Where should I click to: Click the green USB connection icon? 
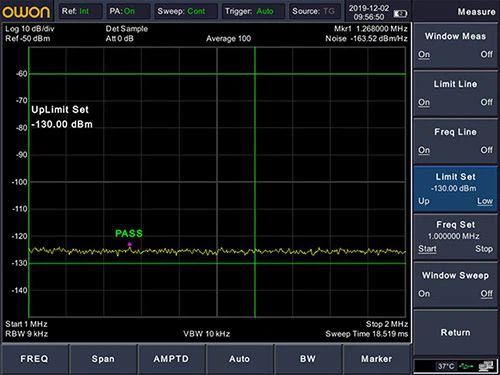[466, 366]
